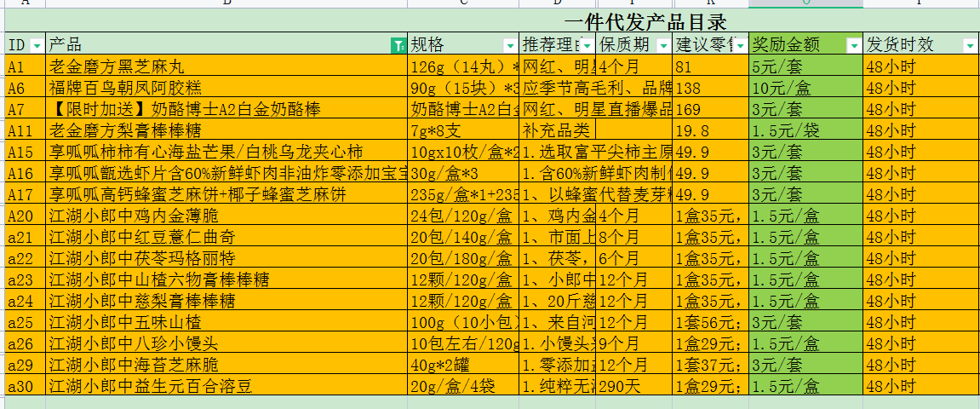980x409 pixels.
Task: Select cell 江湖小郎中八珍小馒头
Action: (226, 343)
